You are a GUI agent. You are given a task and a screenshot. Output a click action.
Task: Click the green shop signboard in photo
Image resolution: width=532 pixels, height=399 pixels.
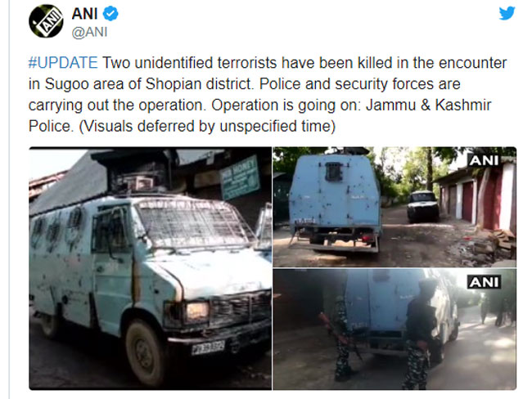point(240,177)
